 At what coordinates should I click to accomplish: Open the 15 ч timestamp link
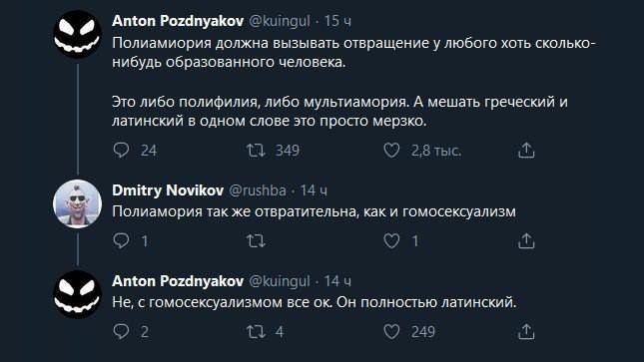[x=337, y=21]
